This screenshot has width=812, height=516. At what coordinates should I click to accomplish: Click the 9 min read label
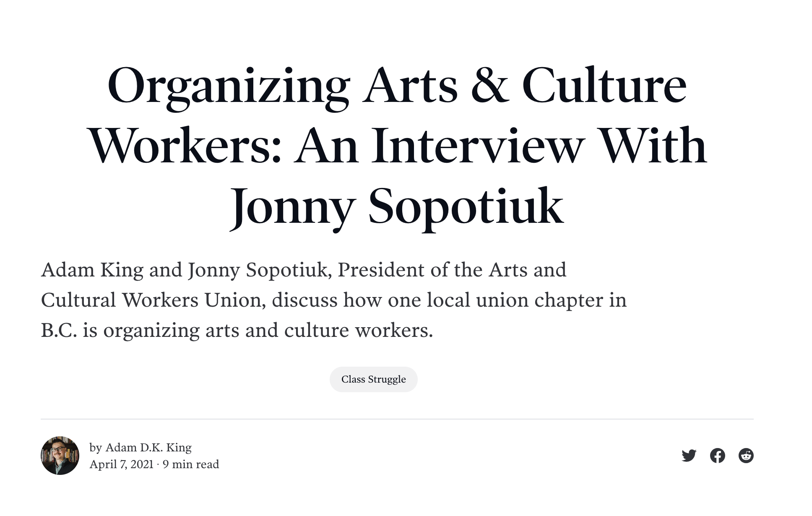tap(191, 464)
